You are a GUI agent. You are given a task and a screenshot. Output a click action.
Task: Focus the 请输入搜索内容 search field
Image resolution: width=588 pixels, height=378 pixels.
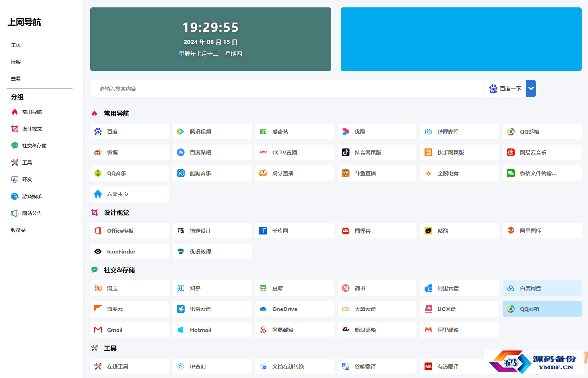(x=287, y=89)
